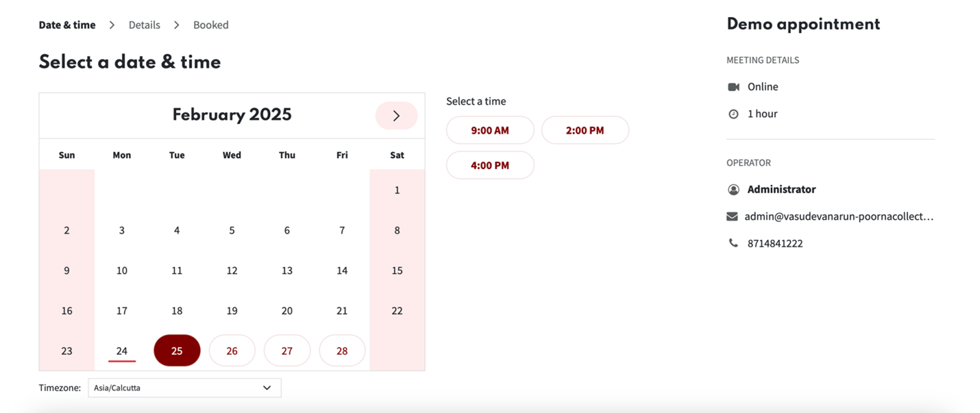Select the Date & time breadcrumb step
This screenshot has width=980, height=413.
(x=66, y=25)
